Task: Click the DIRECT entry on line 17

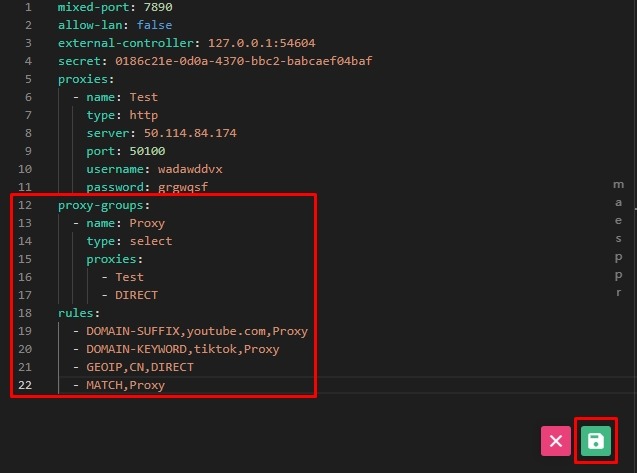Action: [136, 295]
